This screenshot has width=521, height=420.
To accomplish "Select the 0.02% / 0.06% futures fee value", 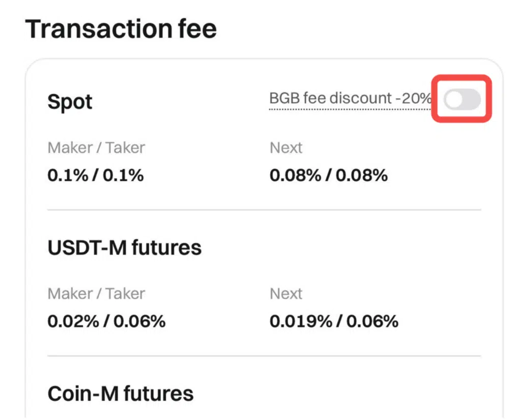I will (106, 322).
